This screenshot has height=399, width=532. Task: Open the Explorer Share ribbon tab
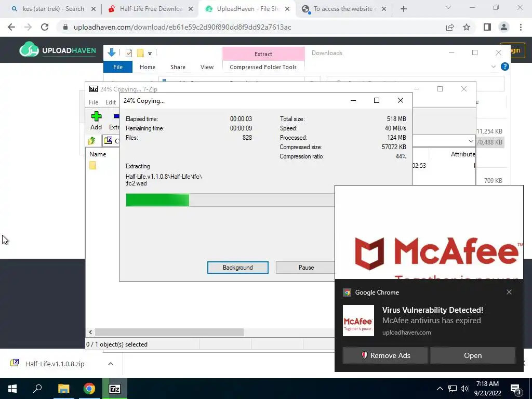pyautogui.click(x=178, y=67)
